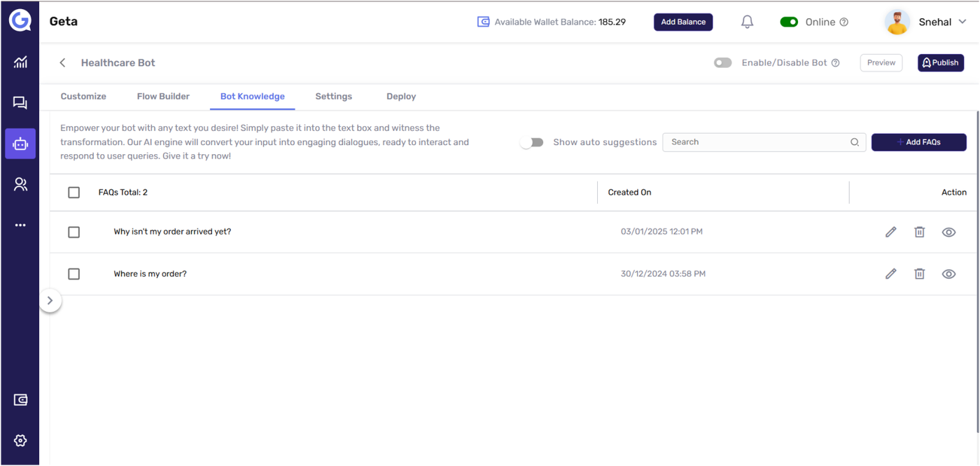Go to the Deploy tab
Viewport: 980px width, 466px height.
click(x=401, y=97)
